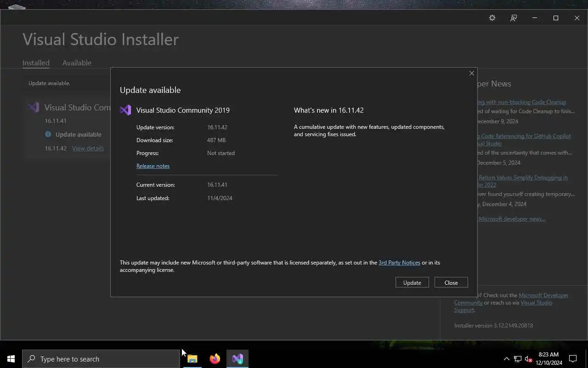Open the Return Values Simplify Debugging article

click(x=522, y=181)
